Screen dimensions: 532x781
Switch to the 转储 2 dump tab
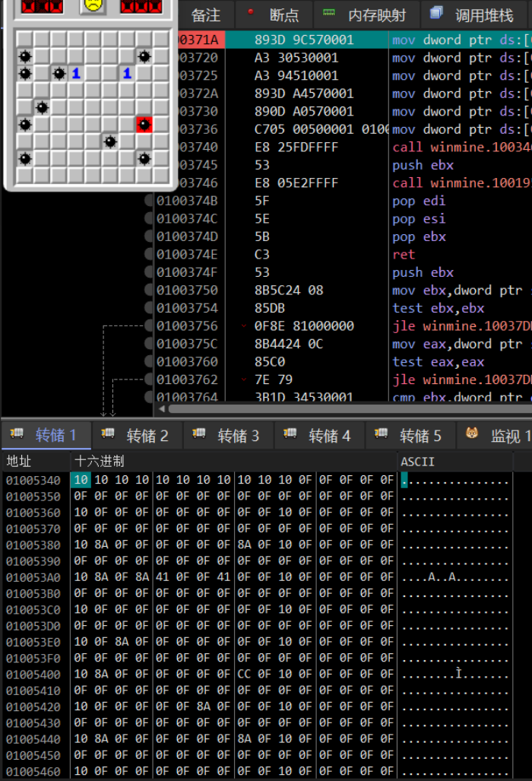pyautogui.click(x=138, y=436)
